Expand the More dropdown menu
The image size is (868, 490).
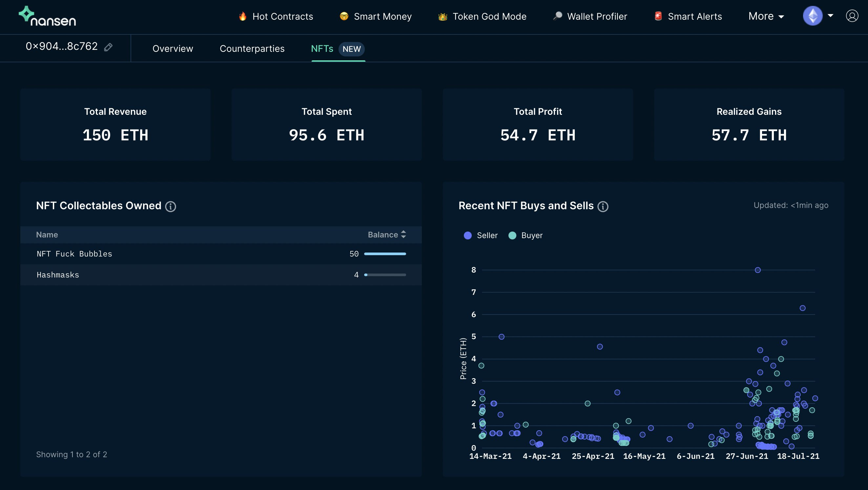(766, 16)
